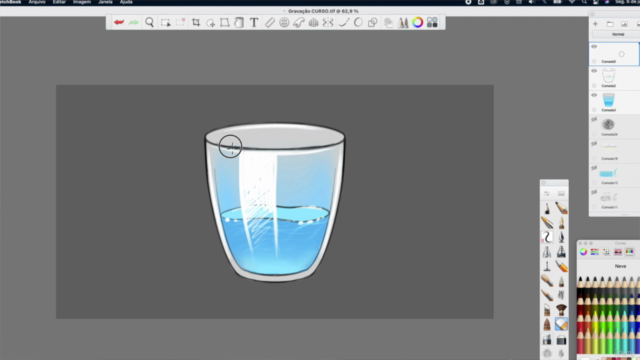Pick the inking pen in brush palette
Viewport: 640px width, 360px height.
[561, 237]
